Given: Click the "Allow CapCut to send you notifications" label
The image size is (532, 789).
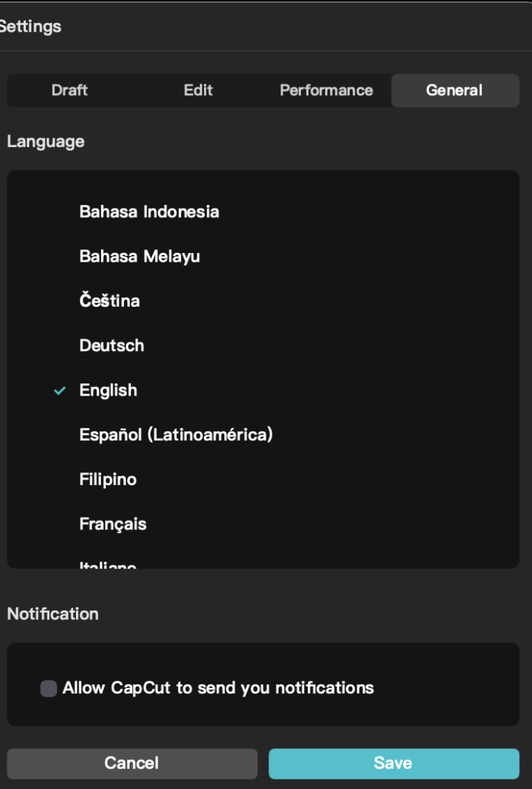Looking at the screenshot, I should point(218,688).
